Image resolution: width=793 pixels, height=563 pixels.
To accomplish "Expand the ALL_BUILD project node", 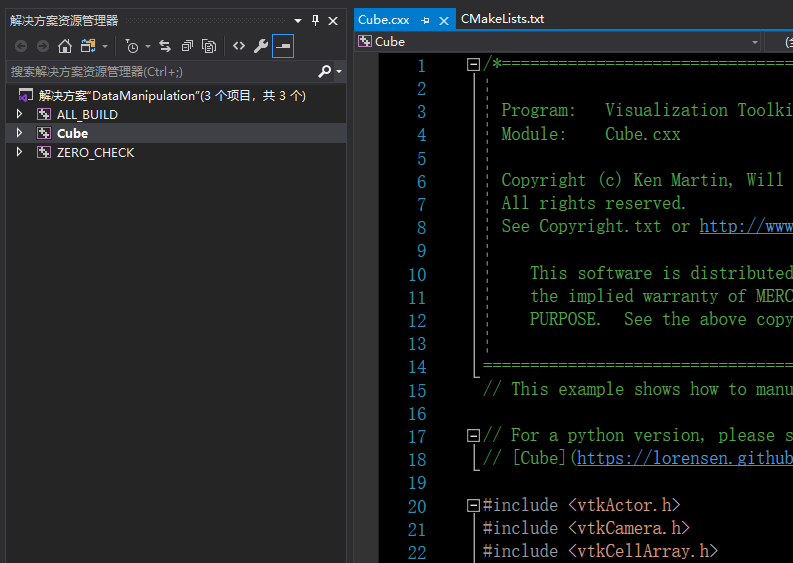I will click(x=19, y=114).
